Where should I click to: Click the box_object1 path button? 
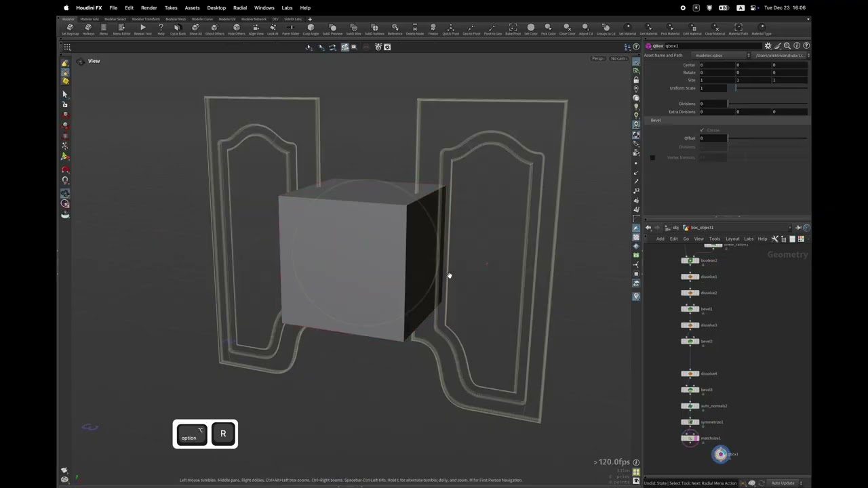pyautogui.click(x=698, y=228)
